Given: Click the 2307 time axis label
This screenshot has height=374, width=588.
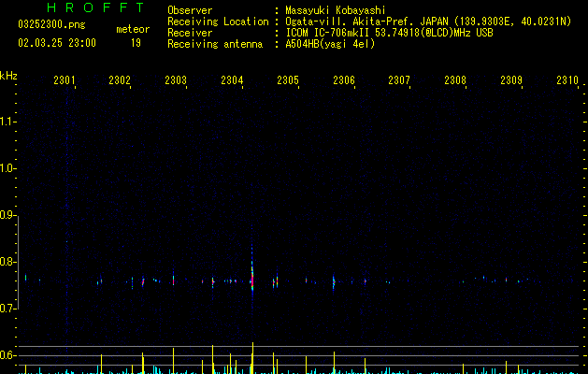Looking at the screenshot, I should (x=399, y=80).
